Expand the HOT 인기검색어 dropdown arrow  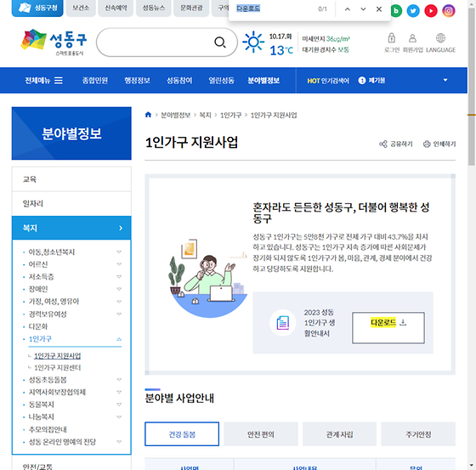(445, 80)
